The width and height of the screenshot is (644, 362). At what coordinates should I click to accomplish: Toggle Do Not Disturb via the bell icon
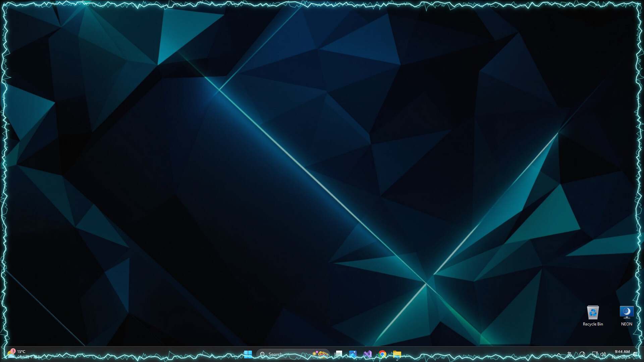(x=635, y=354)
